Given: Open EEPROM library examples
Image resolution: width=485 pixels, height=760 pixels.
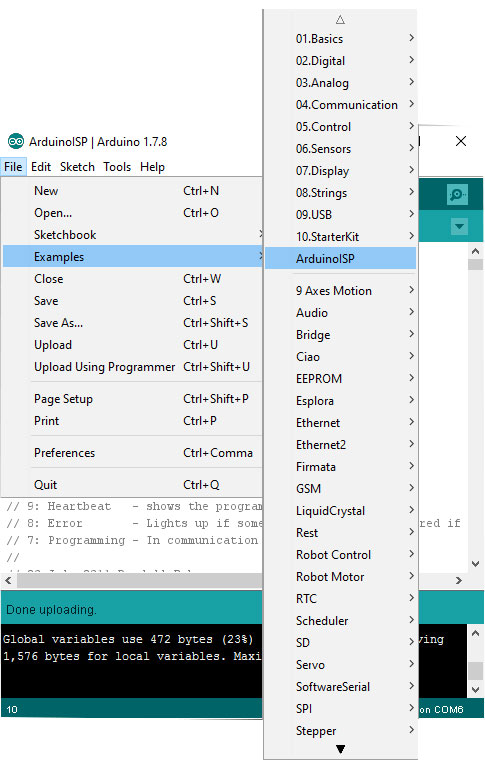Looking at the screenshot, I should click(341, 379).
